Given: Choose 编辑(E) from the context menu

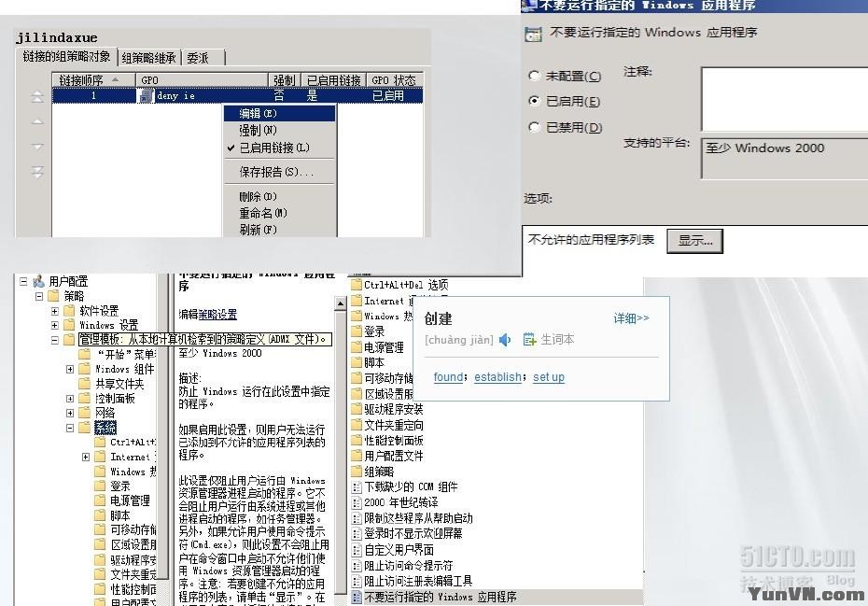Looking at the screenshot, I should coord(280,114).
